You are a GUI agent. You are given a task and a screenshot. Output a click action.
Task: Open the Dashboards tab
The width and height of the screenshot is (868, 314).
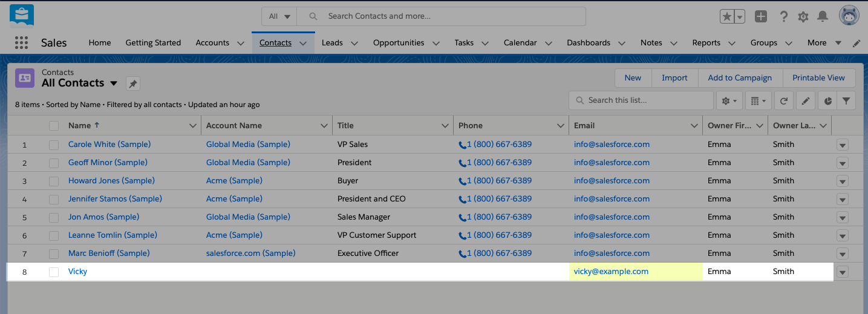(589, 43)
